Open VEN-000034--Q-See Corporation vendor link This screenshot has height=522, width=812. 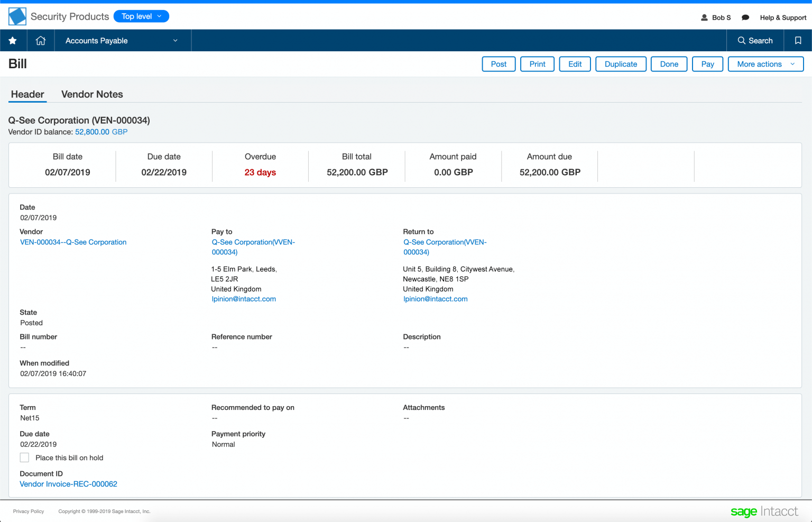73,242
